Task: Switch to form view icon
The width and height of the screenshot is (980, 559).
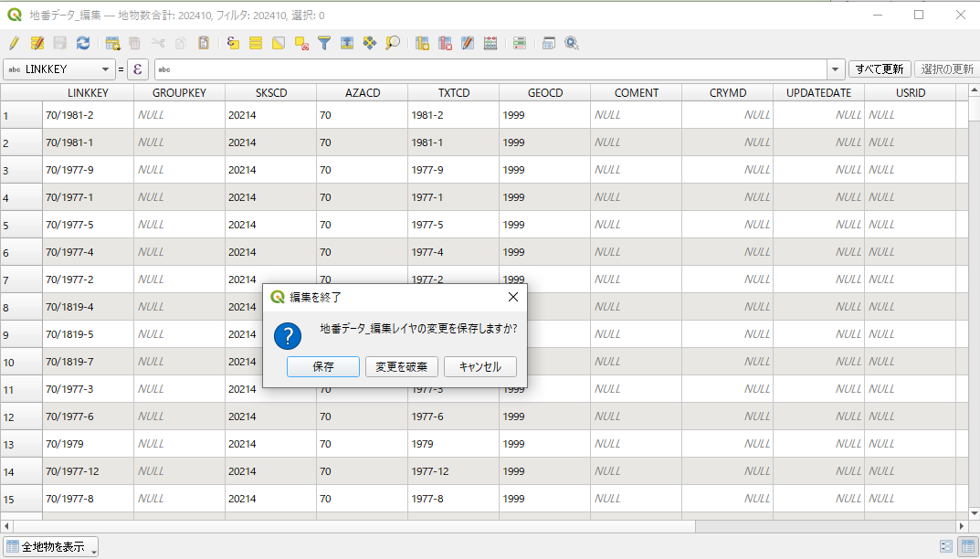Action: pos(946,546)
